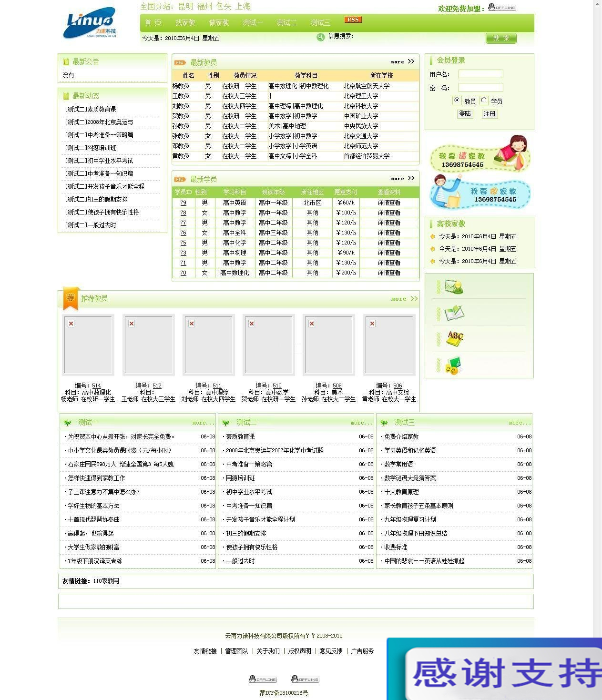This screenshot has height=700, width=602.
Task: Open 意见反馈 in the footer
Action: click(331, 651)
